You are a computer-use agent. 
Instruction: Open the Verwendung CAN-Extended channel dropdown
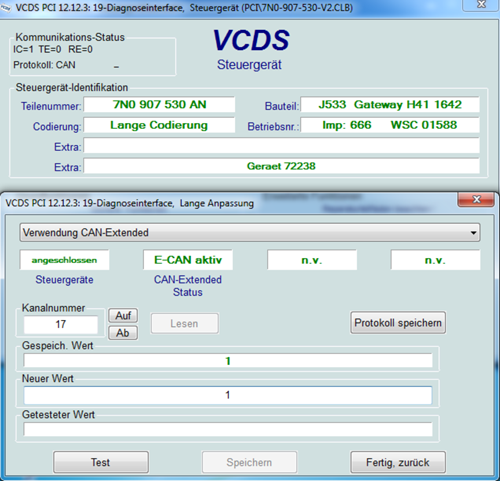[x=250, y=232]
